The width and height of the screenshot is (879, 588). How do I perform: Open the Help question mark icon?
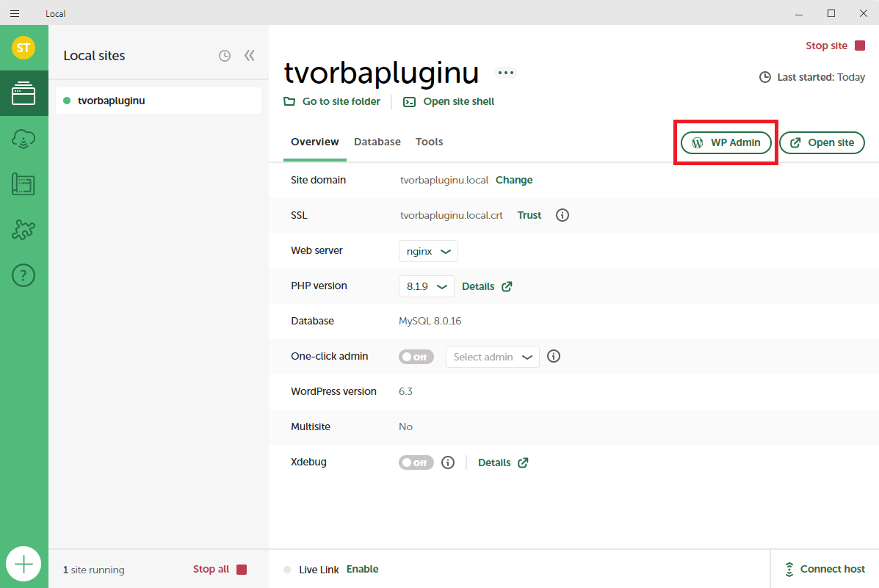point(24,275)
